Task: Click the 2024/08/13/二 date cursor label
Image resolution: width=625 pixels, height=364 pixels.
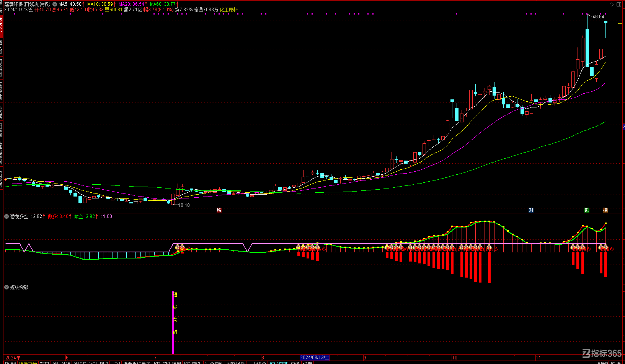Action: (315, 358)
